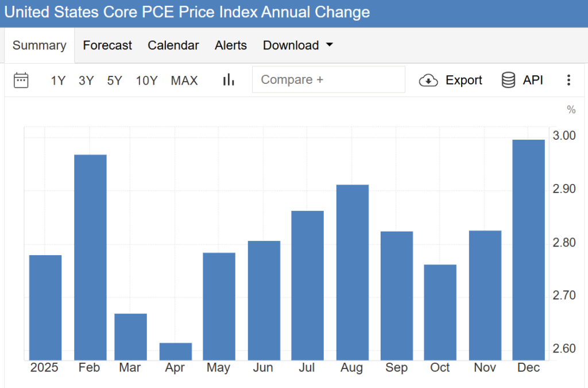Screen dimensions: 588x388
Task: Click the Export cloud download icon
Action: click(428, 80)
